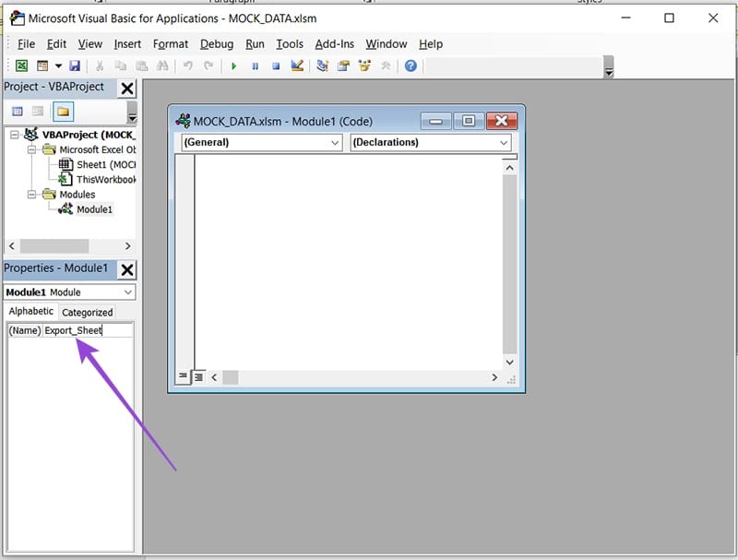Image resolution: width=738 pixels, height=560 pixels.
Task: Switch to the Categorized properties tab
Action: [x=88, y=312]
